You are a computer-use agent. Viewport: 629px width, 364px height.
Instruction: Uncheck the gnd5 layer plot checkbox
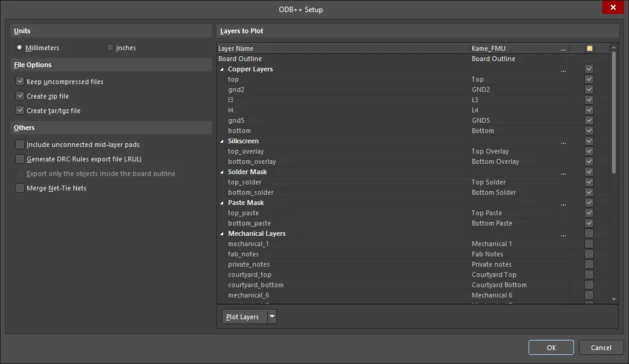pyautogui.click(x=589, y=120)
